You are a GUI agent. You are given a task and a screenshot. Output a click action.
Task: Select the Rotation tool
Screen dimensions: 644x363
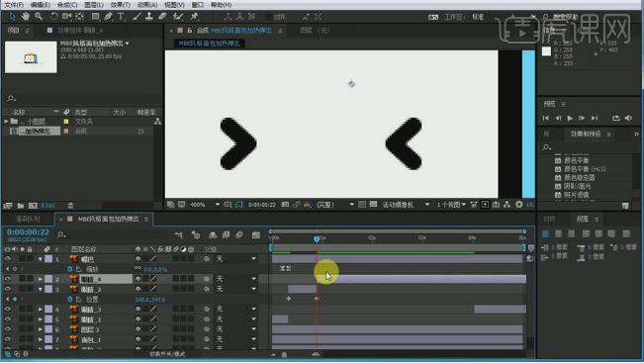53,17
